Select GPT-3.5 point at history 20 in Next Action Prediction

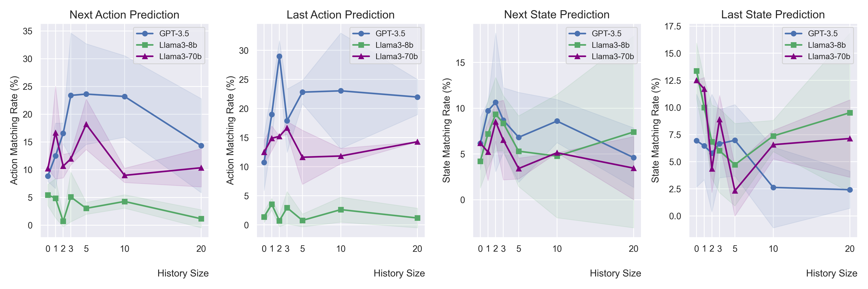pyautogui.click(x=201, y=146)
